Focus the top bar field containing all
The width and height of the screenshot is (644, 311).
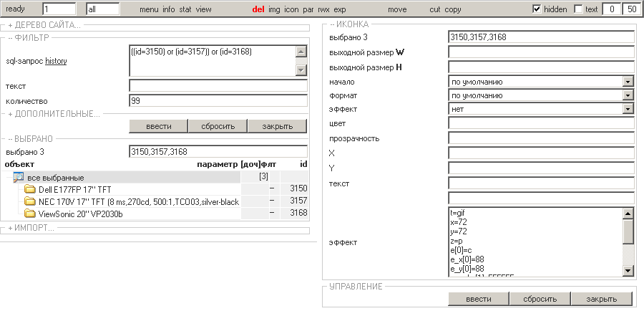coord(103,9)
